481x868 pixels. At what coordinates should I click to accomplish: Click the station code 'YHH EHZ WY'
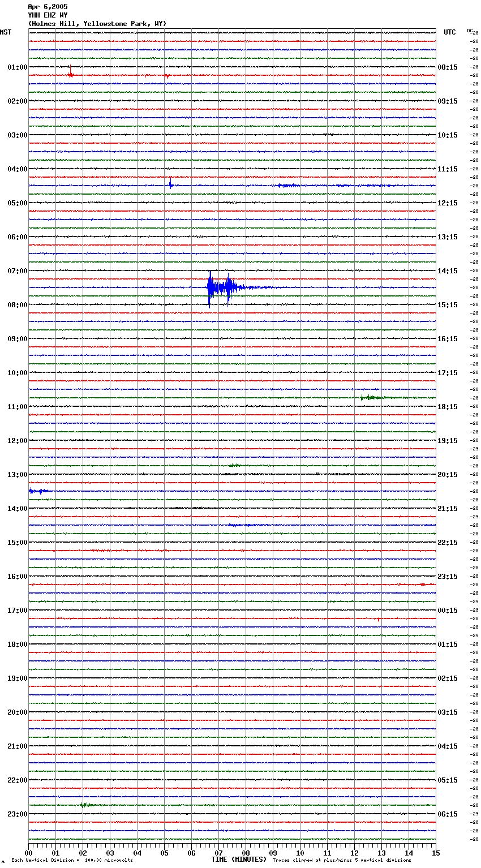tap(48, 15)
